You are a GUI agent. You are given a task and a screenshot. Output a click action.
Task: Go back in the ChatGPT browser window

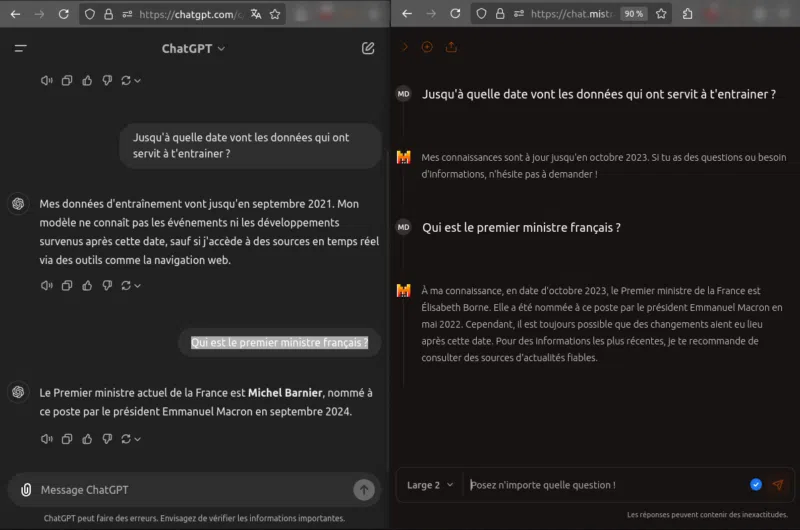tap(15, 14)
